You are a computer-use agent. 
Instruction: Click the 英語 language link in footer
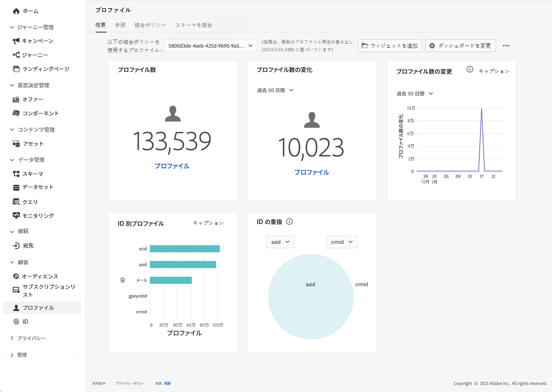[167, 383]
